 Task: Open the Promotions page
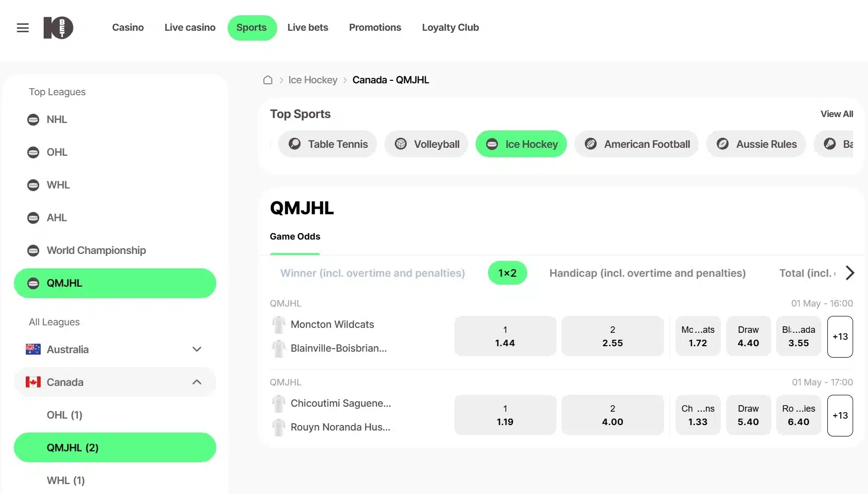(x=375, y=28)
